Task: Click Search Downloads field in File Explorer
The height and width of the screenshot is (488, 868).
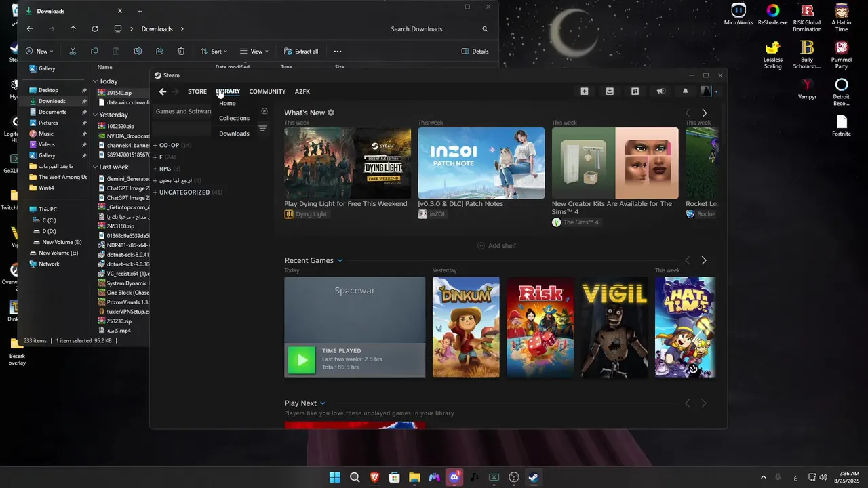Action: tap(439, 29)
